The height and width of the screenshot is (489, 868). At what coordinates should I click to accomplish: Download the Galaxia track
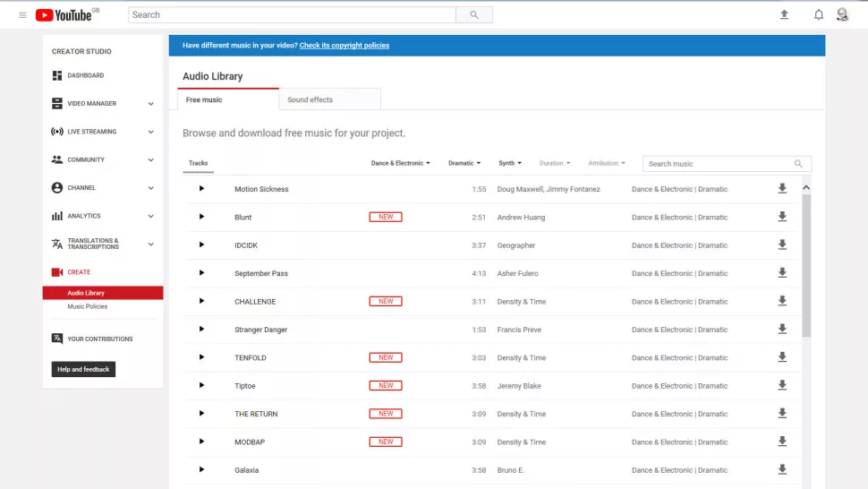[x=782, y=469]
